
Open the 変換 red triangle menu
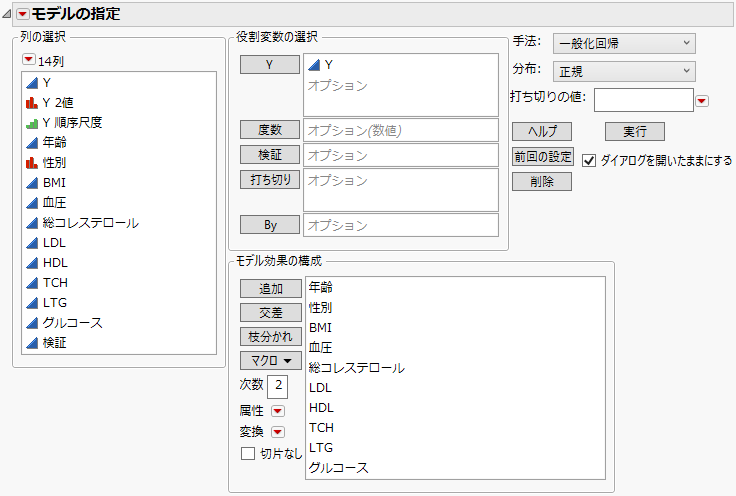277,432
